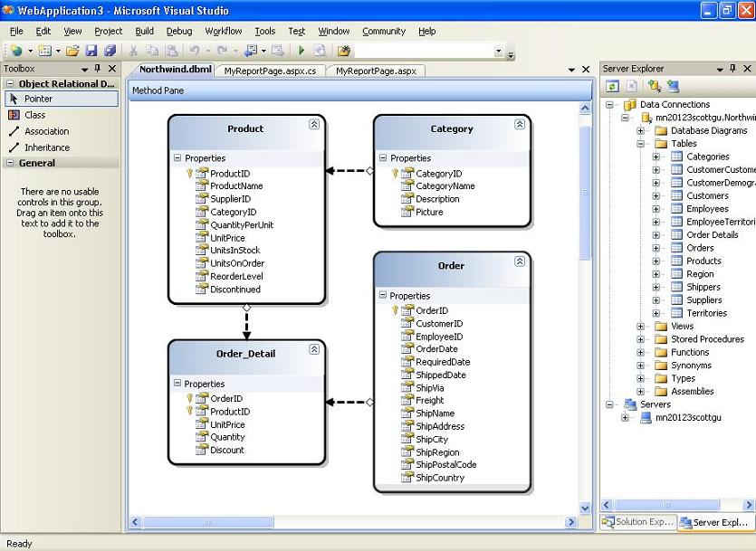Image resolution: width=756 pixels, height=551 pixels.
Task: Open the Toolbox window position dropdown arrow
Action: coord(85,69)
